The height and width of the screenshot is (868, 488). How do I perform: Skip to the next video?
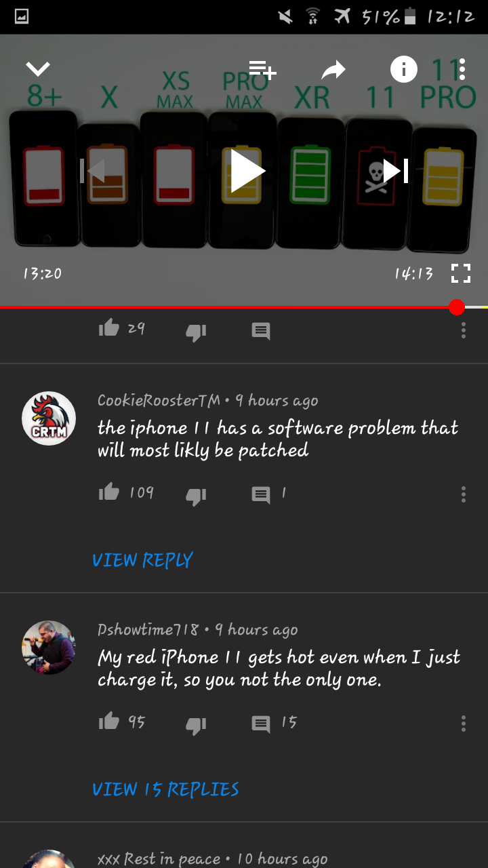click(396, 171)
